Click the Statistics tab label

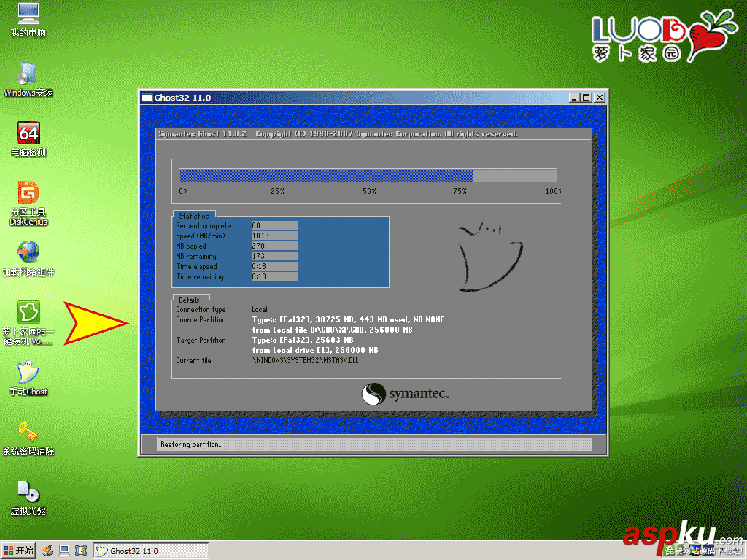[194, 216]
